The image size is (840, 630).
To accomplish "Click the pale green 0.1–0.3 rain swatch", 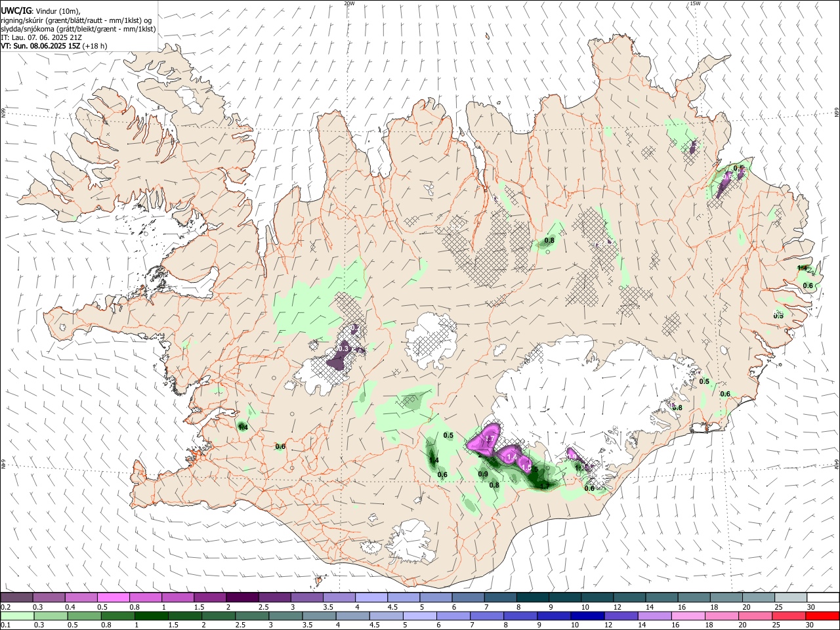I will click(17, 616).
